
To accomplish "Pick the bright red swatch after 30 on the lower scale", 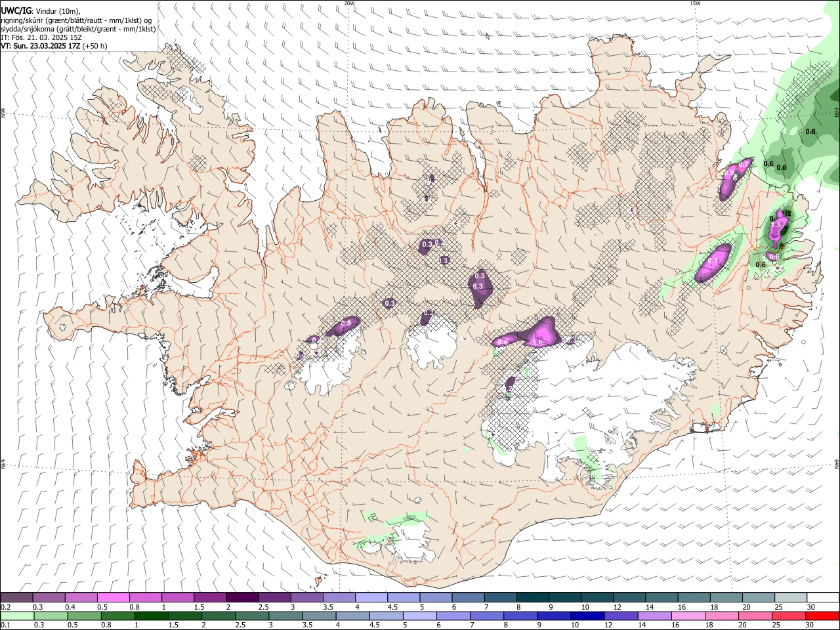I will tap(822, 616).
